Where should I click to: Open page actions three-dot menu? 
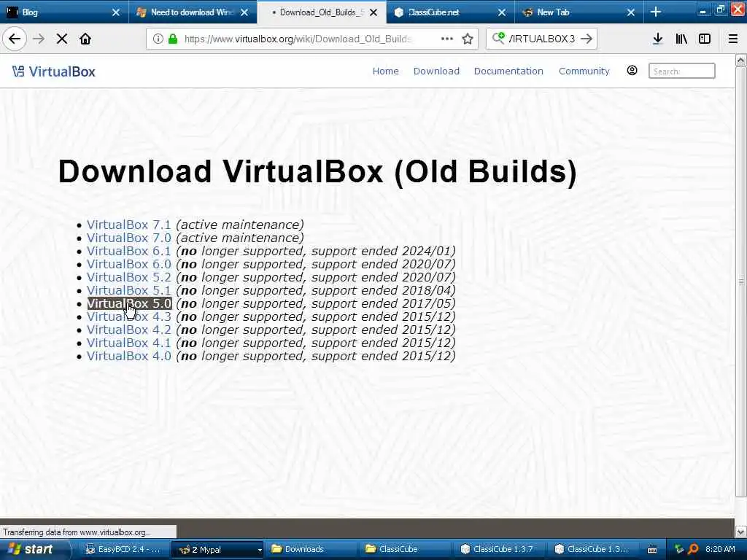click(x=447, y=39)
